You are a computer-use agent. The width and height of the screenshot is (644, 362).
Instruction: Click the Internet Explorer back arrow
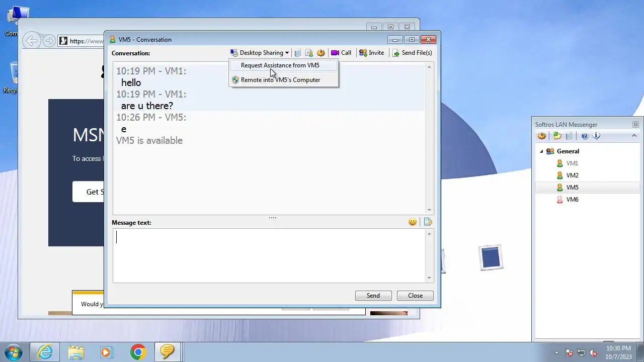pyautogui.click(x=32, y=41)
